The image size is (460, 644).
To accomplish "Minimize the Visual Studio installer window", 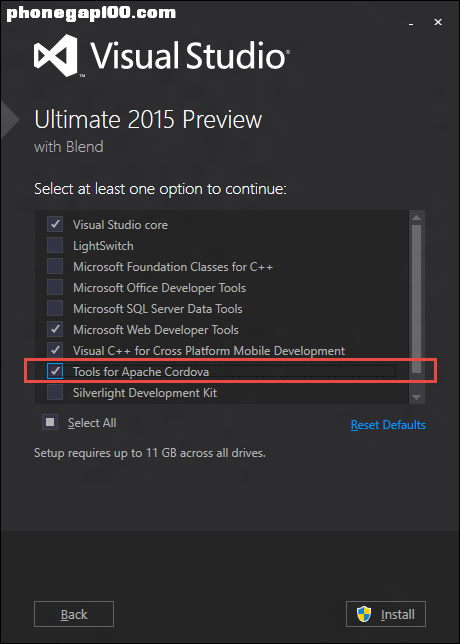I will coord(411,23).
